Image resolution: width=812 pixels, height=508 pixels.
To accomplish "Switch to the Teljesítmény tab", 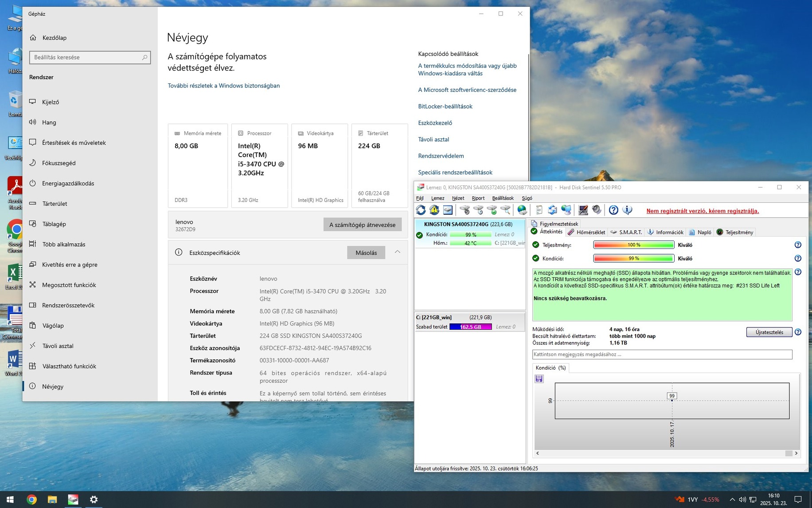I will [735, 232].
